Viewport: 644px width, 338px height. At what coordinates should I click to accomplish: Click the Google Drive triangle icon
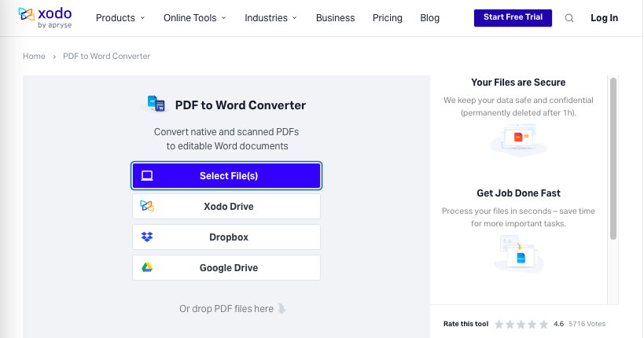click(x=147, y=267)
